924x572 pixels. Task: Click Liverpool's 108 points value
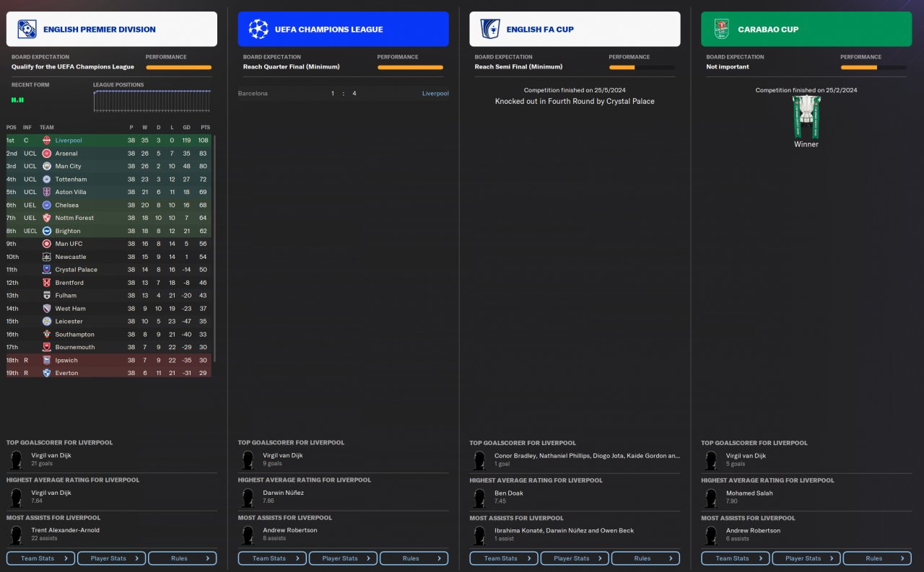[204, 140]
